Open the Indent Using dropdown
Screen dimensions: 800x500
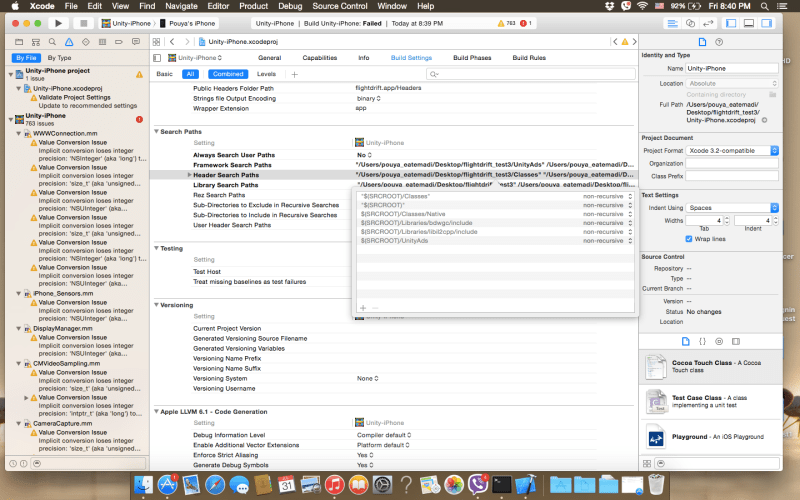[732, 208]
